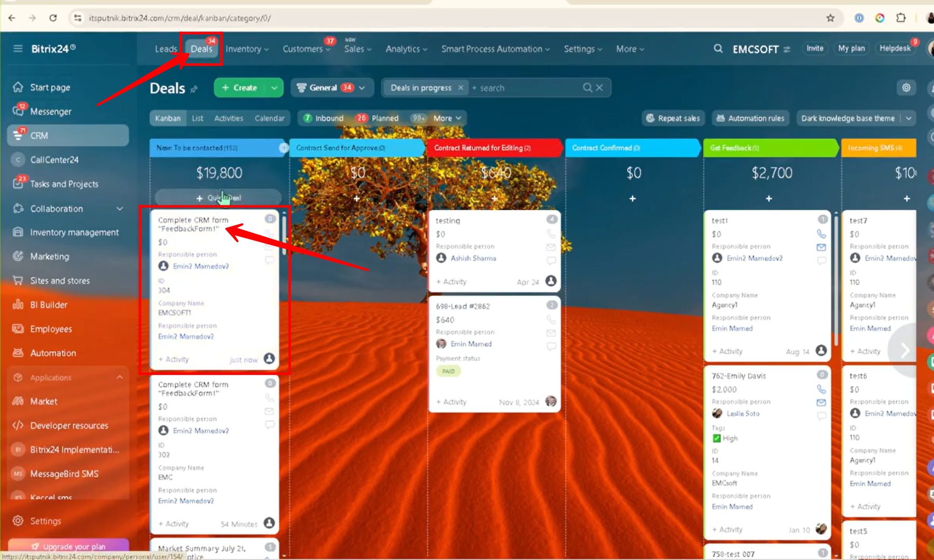The width and height of the screenshot is (934, 560).
Task: Add deal in Contract Confirmed column plus
Action: tap(632, 199)
